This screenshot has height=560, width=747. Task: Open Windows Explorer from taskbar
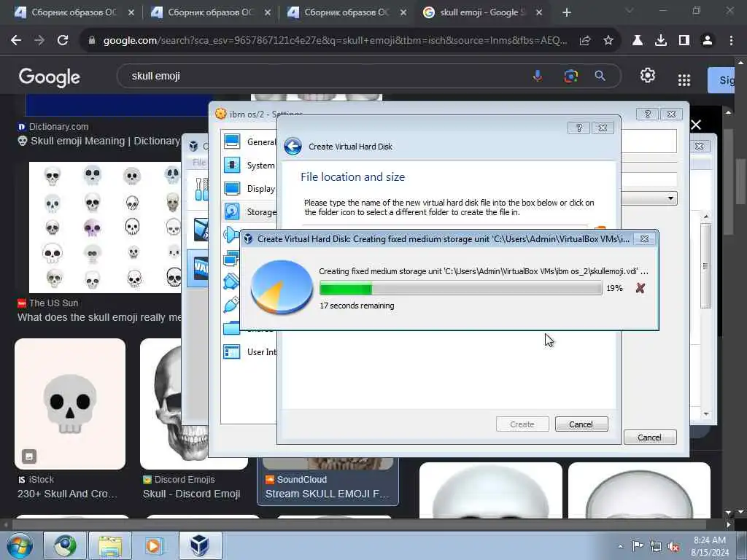click(110, 545)
